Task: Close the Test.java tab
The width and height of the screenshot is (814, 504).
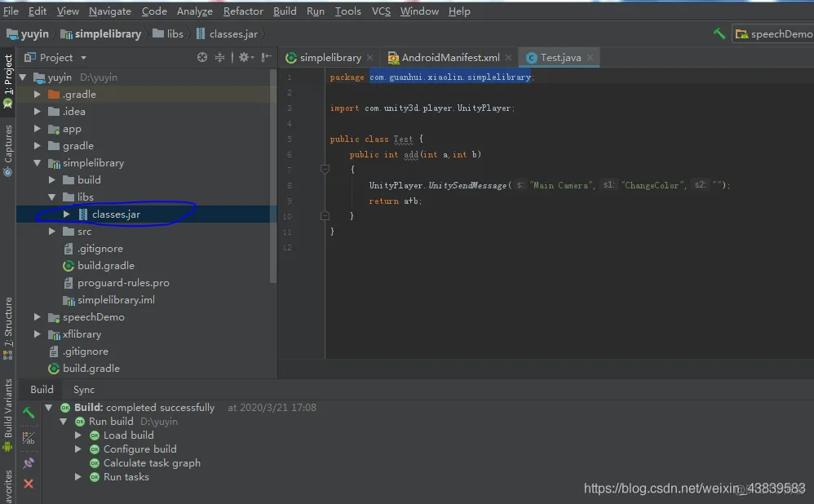Action: (590, 58)
